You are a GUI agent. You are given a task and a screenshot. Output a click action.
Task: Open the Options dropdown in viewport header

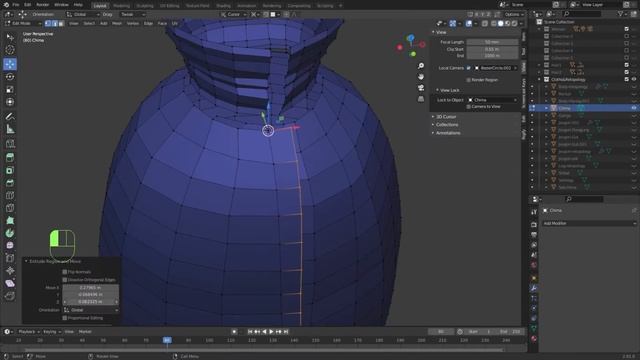click(x=514, y=14)
